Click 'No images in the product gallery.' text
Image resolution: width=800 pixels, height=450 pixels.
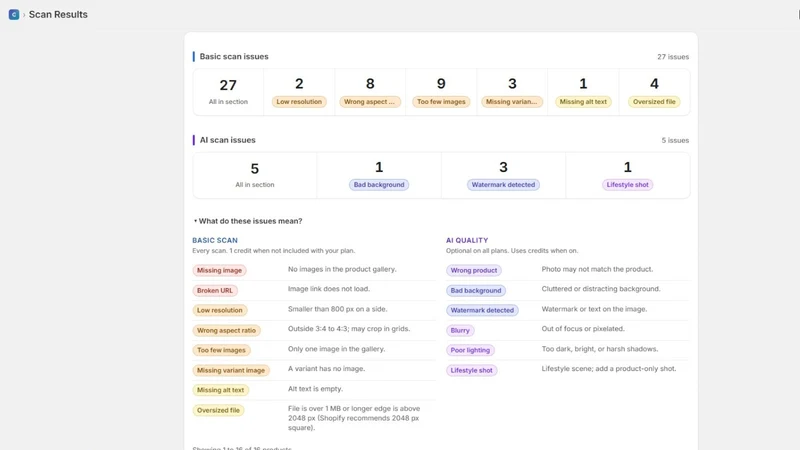tap(342, 269)
